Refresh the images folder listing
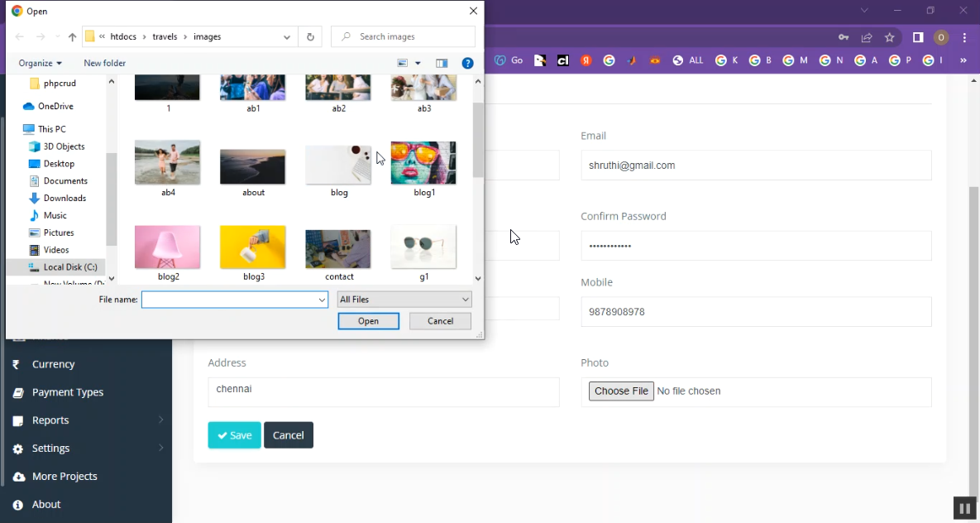 tap(310, 37)
